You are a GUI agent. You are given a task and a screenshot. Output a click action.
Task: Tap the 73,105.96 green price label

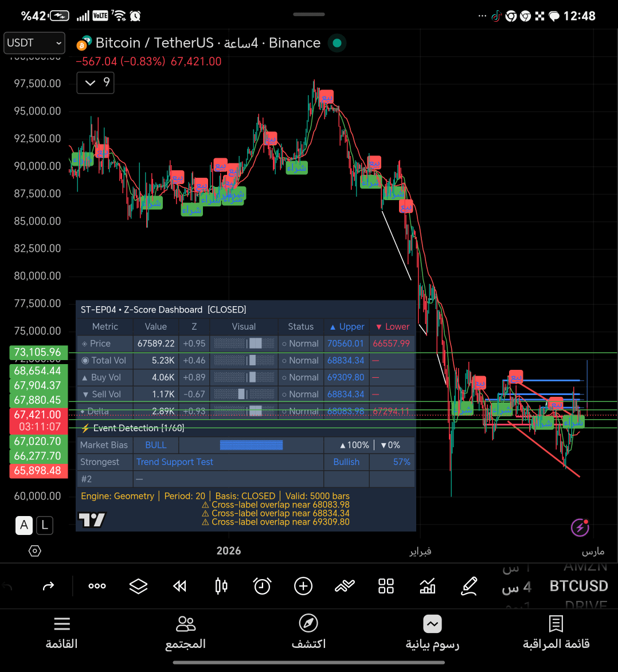[x=38, y=352]
